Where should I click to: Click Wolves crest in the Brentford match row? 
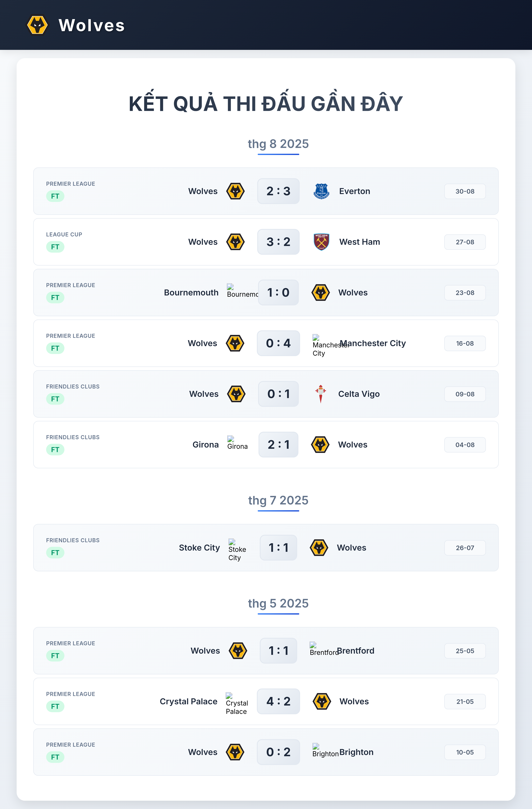(238, 650)
